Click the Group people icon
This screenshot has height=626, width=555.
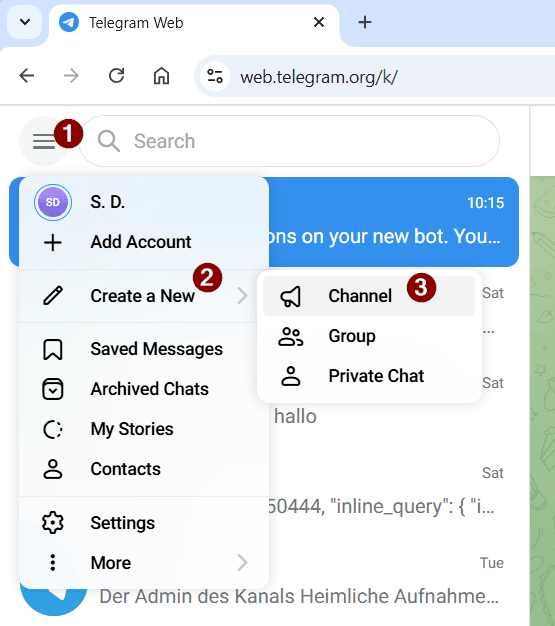[291, 336]
